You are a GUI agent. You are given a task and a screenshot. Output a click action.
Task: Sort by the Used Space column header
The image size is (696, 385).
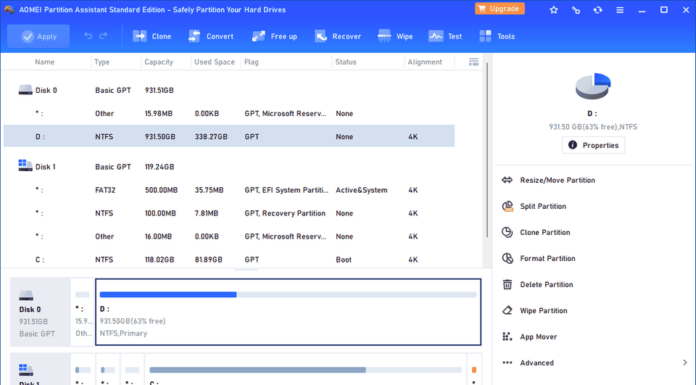coord(214,62)
